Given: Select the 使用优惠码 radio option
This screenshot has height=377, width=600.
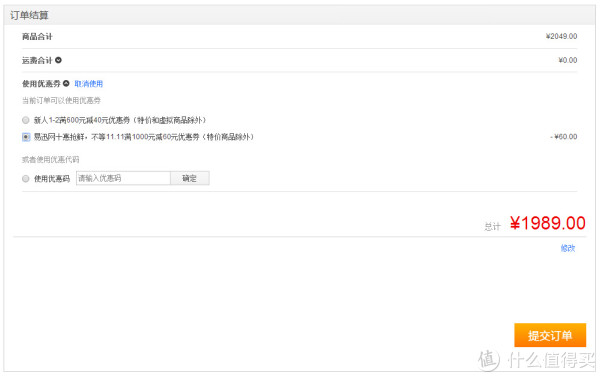Looking at the screenshot, I should (x=26, y=179).
